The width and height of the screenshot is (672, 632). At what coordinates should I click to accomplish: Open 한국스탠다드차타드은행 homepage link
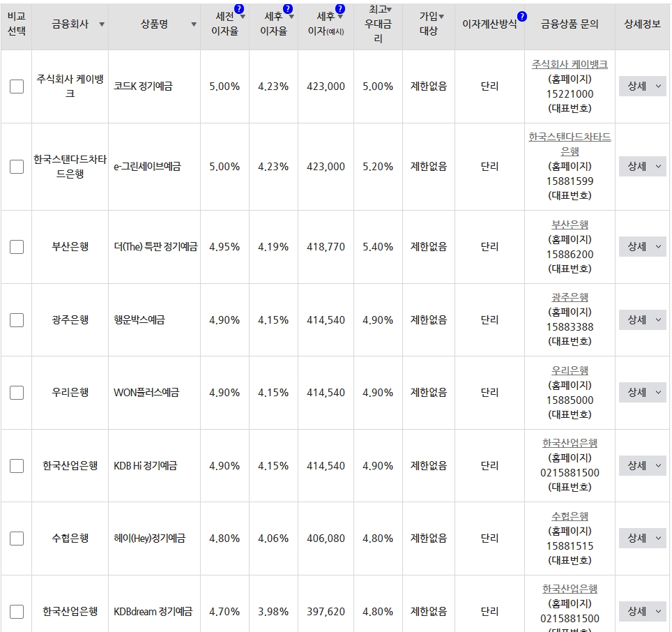(x=570, y=144)
